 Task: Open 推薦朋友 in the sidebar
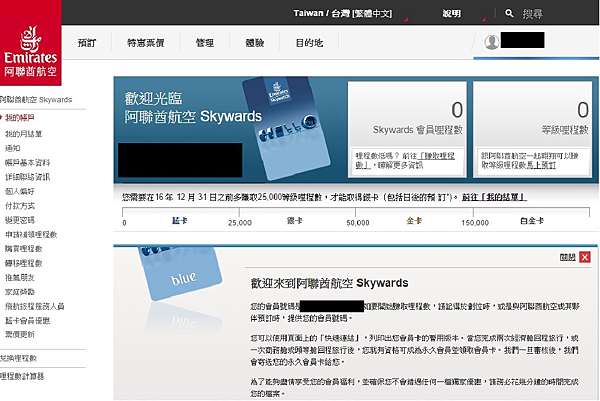coord(20,277)
